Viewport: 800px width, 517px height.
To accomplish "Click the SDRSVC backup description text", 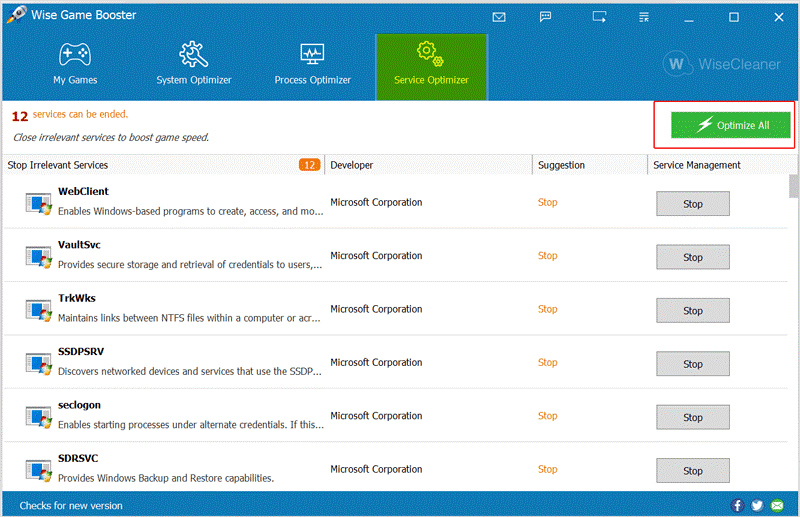I will [x=166, y=478].
